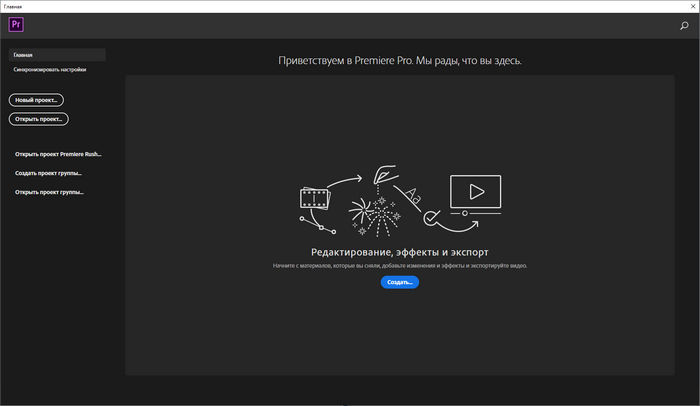Click the welcome heading Приветствуем в Premiere Pro

[400, 61]
